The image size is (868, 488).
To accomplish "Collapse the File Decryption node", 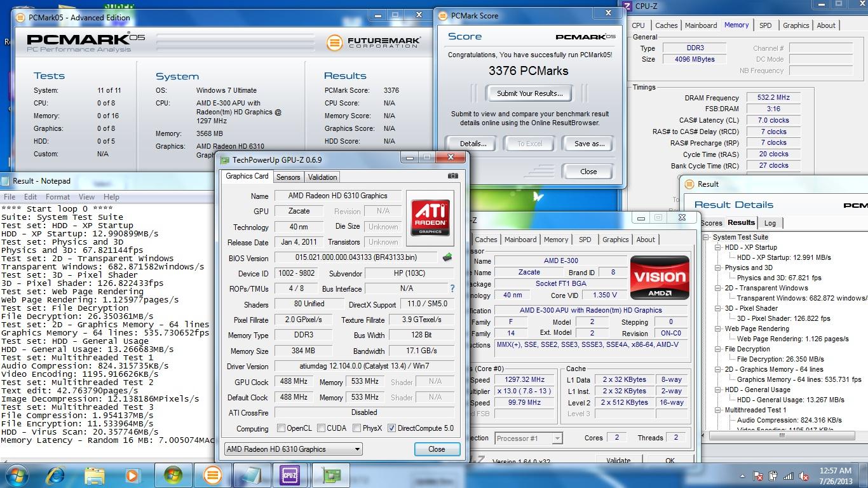I will 718,349.
